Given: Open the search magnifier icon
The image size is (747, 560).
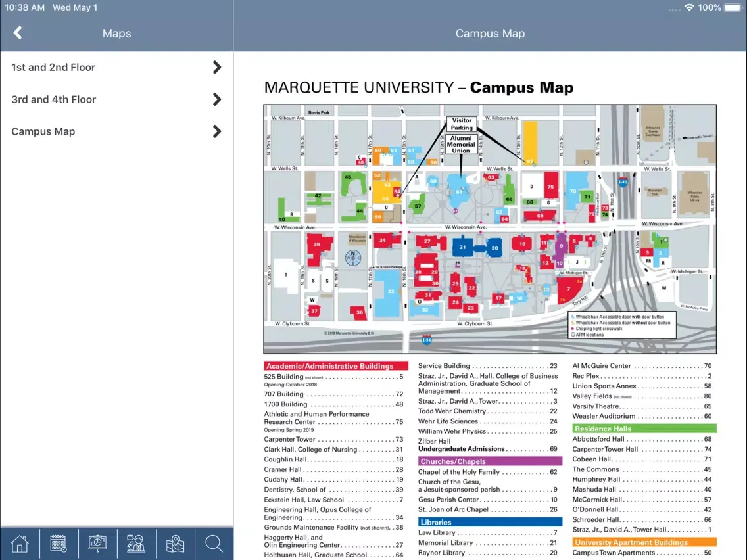Looking at the screenshot, I should [x=214, y=544].
